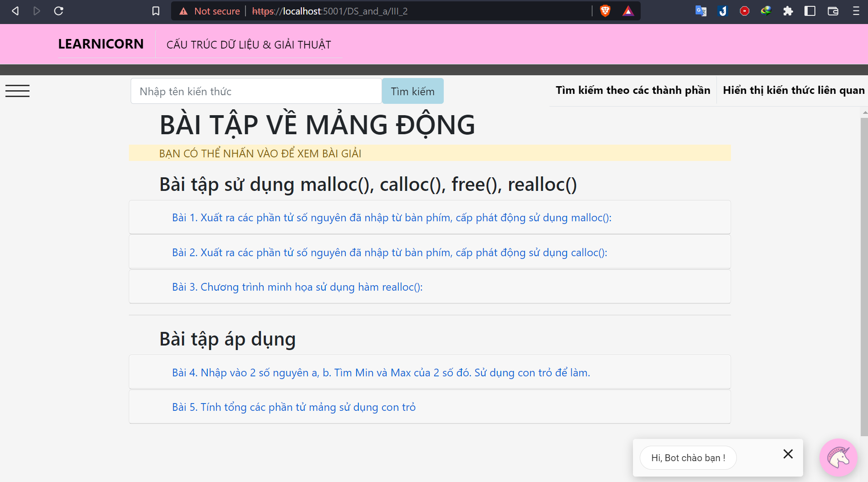868x482 pixels.
Task: Toggle the bookmark star for this page
Action: pos(156,11)
